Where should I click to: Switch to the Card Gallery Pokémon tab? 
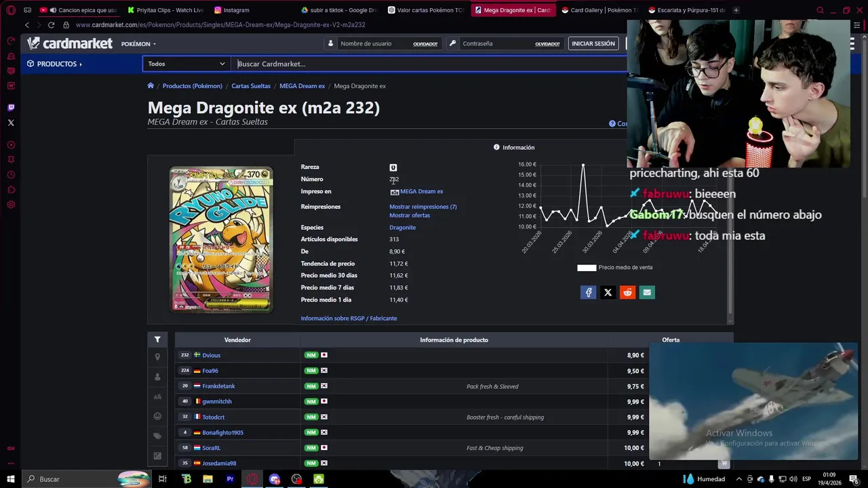(599, 10)
